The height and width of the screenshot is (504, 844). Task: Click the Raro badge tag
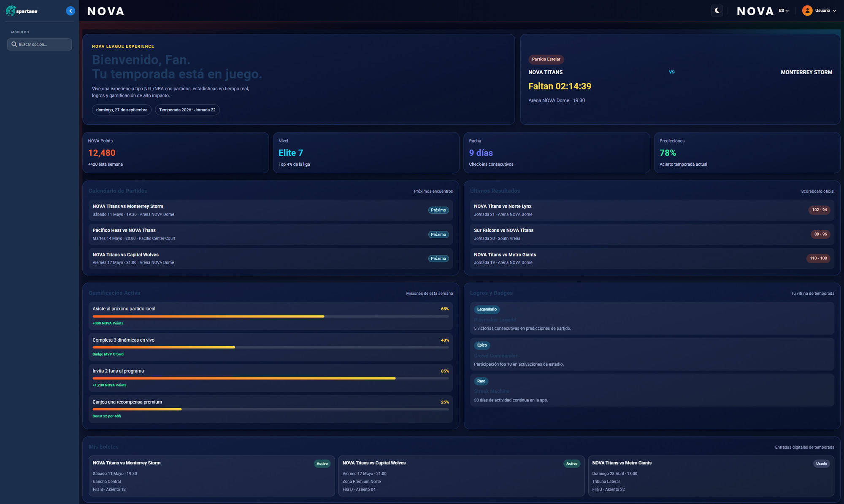tap(481, 381)
